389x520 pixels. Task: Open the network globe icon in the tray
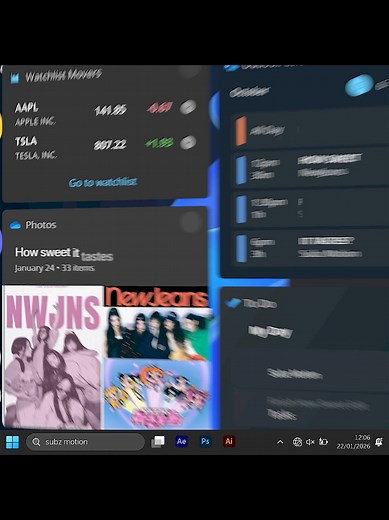(x=297, y=442)
